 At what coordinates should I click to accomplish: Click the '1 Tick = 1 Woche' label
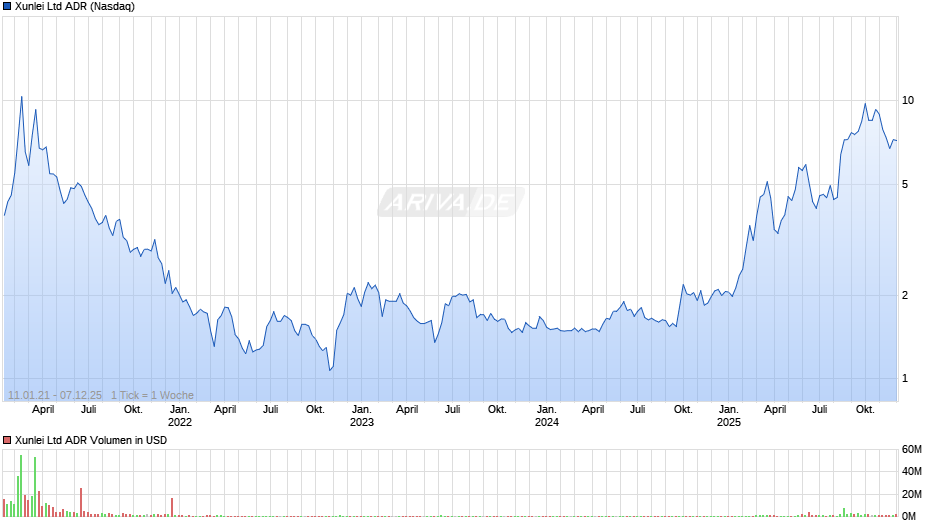152,395
